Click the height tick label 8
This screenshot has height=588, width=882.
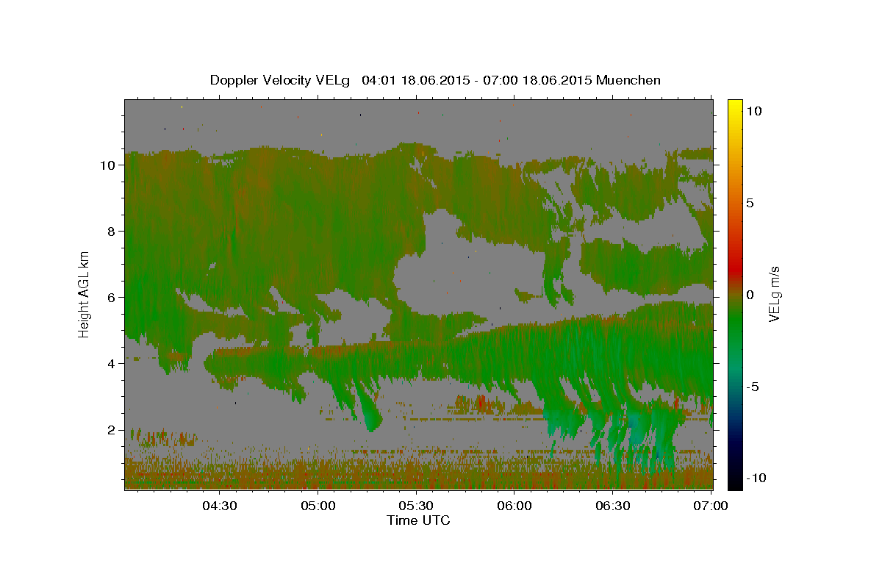[x=110, y=231]
